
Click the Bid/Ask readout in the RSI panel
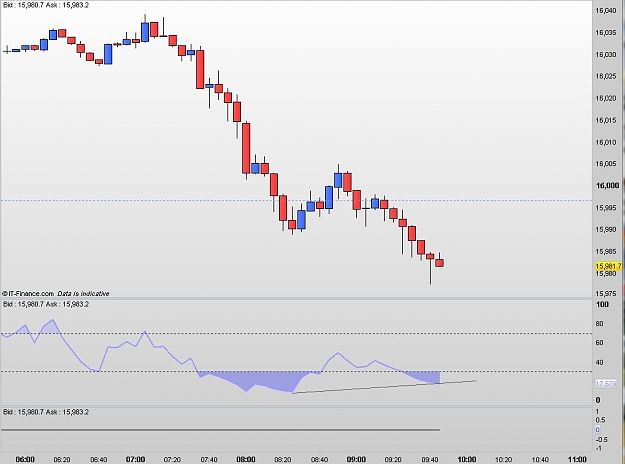click(x=46, y=305)
